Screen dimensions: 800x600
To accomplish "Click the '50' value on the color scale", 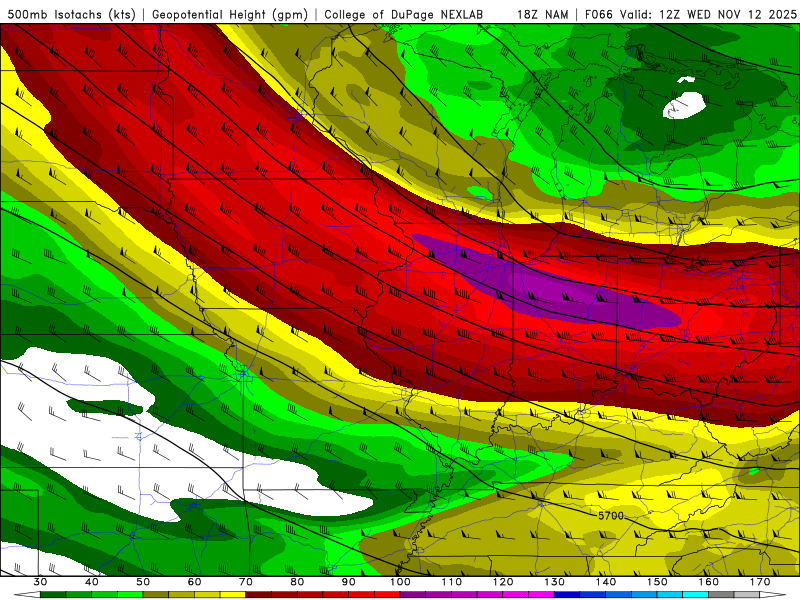I will coord(143,582).
